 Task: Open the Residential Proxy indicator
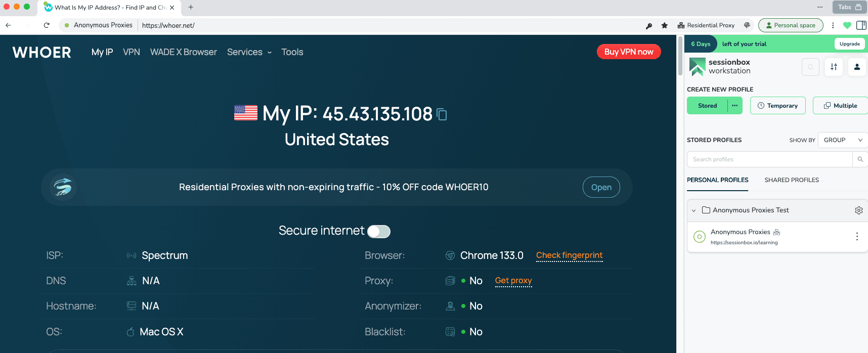tap(706, 25)
